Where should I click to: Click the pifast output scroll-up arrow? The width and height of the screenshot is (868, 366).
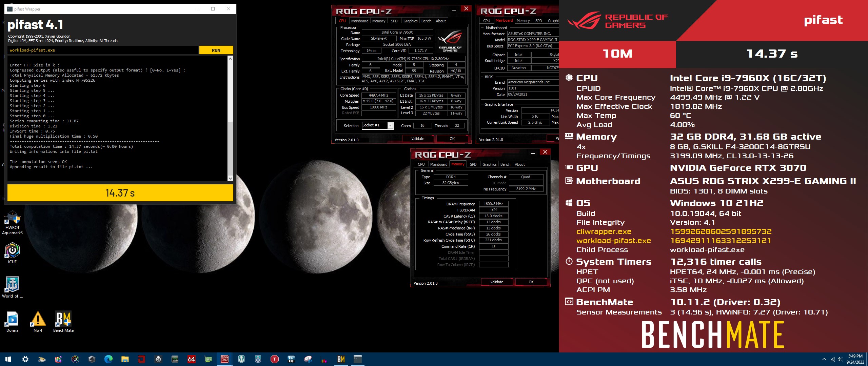click(x=230, y=59)
